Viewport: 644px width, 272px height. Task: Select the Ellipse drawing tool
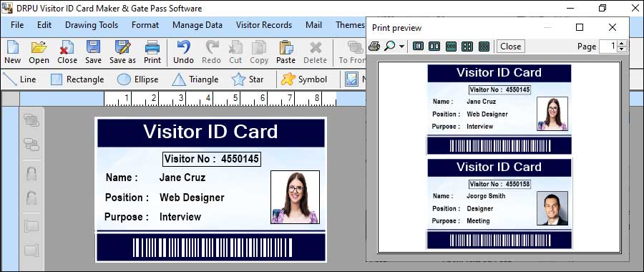coord(137,79)
